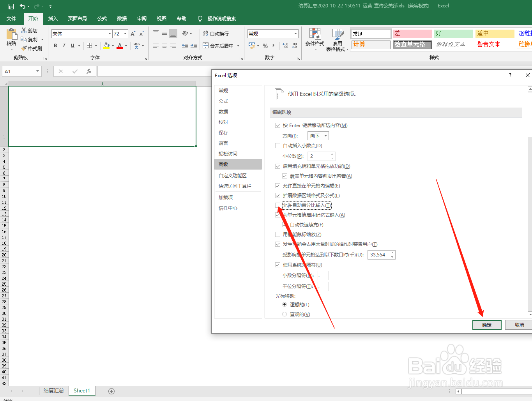Expand the Copy (复制) dropdown arrow
This screenshot has width=532, height=401.
point(42,39)
